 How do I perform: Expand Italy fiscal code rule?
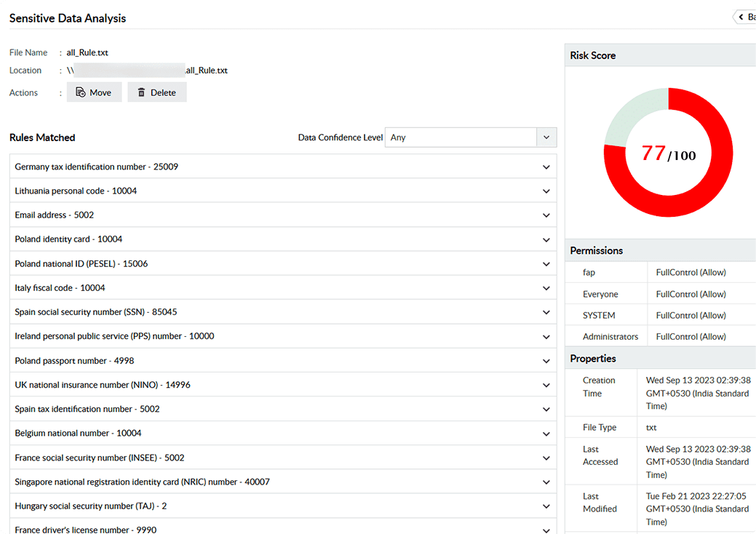pyautogui.click(x=283, y=287)
